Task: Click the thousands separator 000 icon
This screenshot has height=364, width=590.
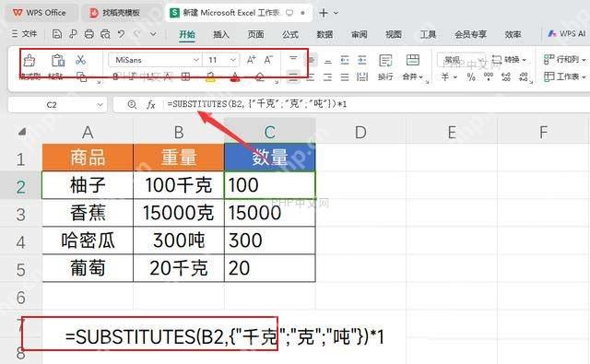Action: (489, 77)
